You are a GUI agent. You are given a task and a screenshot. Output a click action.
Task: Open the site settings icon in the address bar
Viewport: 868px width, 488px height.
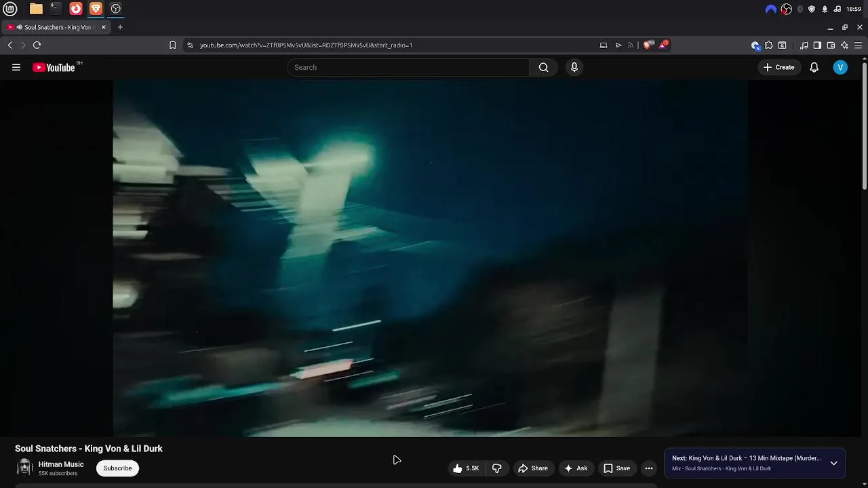pos(190,45)
